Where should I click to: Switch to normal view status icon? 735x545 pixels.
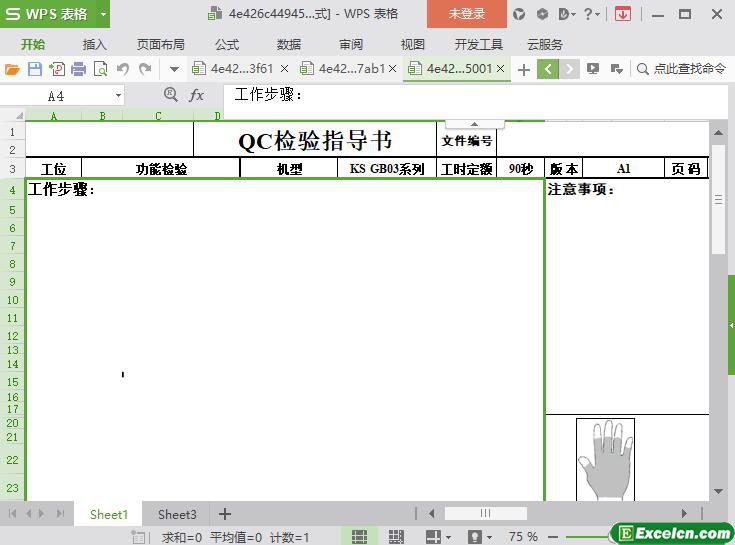coord(359,537)
